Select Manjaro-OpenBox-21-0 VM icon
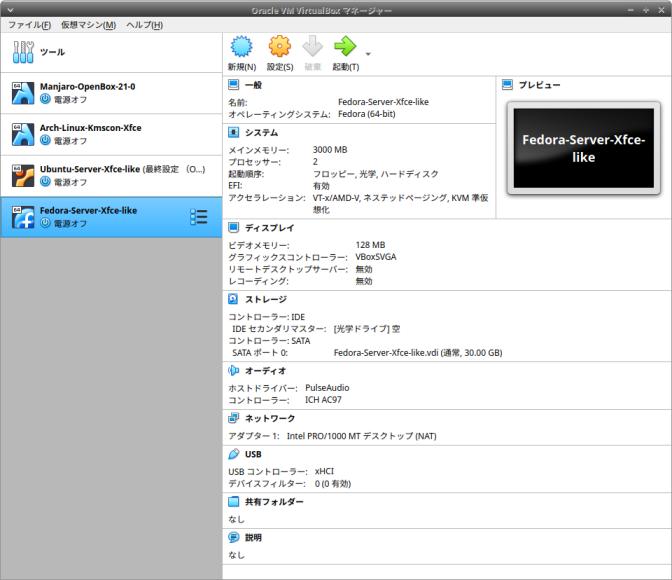The image size is (672, 580). (23, 93)
